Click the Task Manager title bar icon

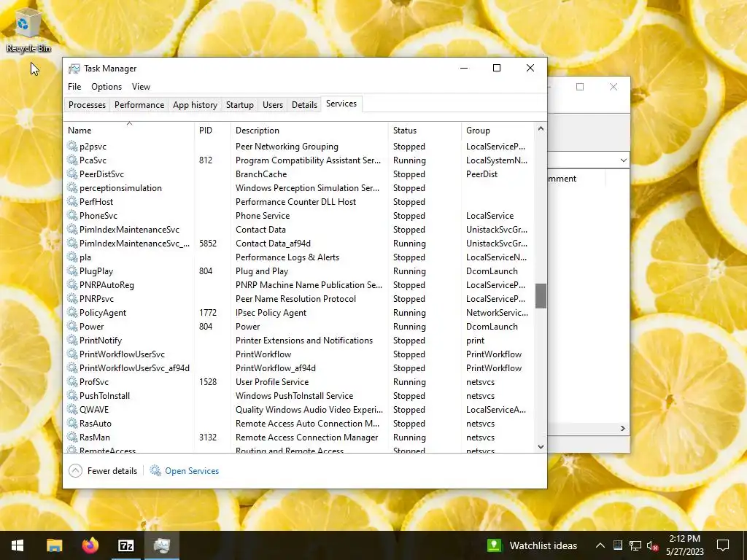[74, 69]
